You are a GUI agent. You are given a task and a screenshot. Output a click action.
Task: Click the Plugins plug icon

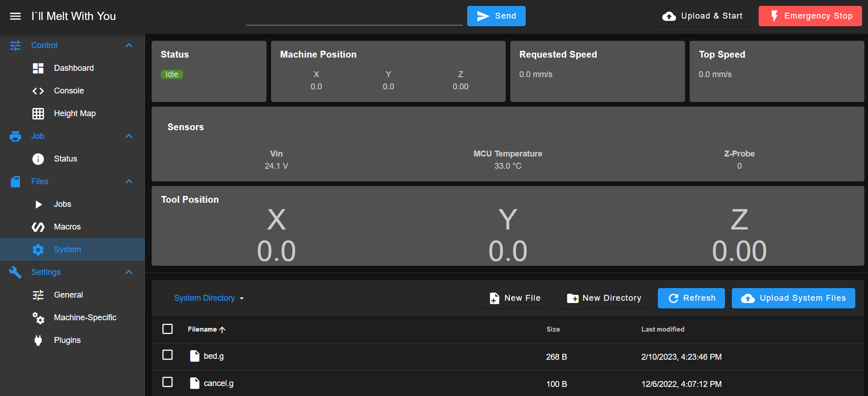pyautogui.click(x=38, y=340)
